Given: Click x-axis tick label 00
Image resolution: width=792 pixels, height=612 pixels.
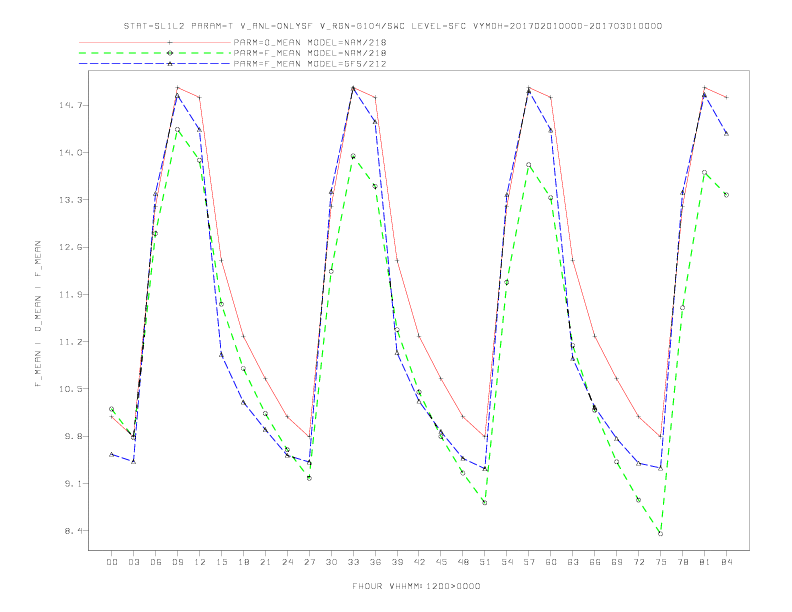Looking at the screenshot, I should 112,562.
